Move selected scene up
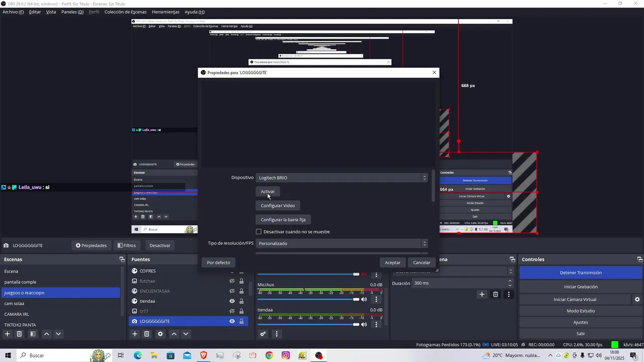Screen dimensions: 644x362 click(x=46, y=334)
